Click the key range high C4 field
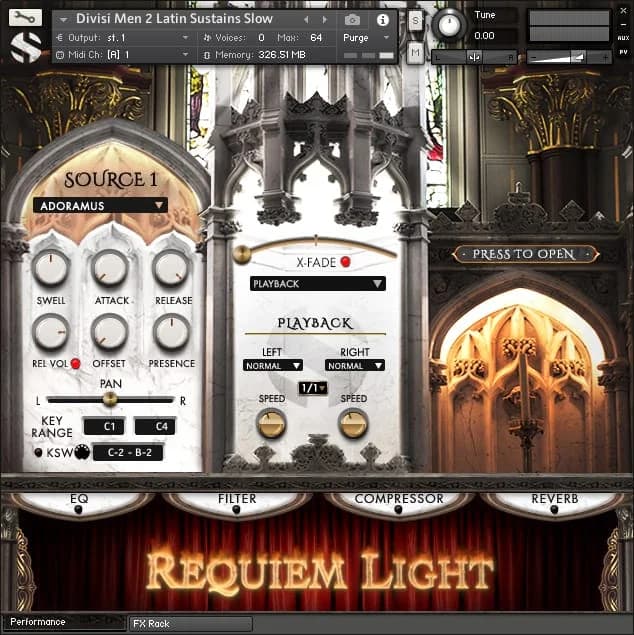 click(155, 426)
